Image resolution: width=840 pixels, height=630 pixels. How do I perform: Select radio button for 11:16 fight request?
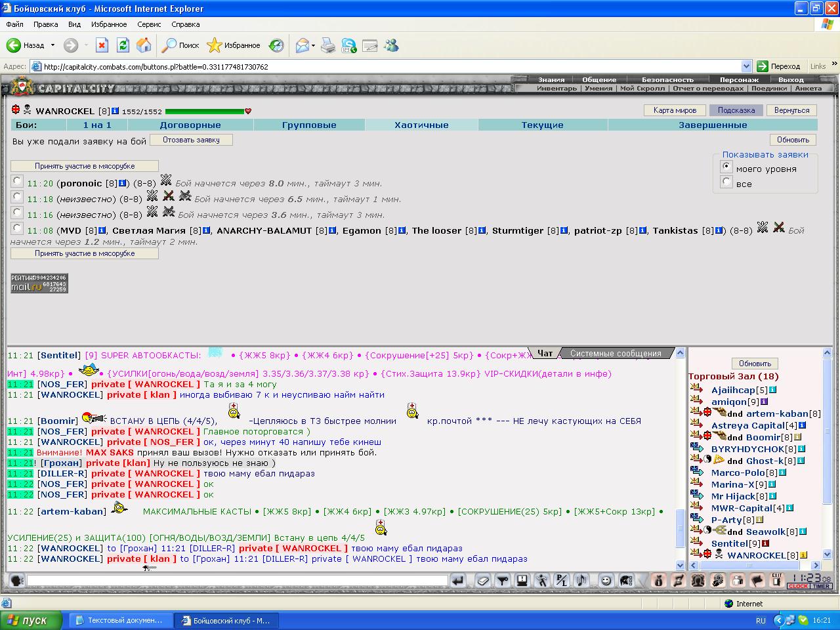(17, 213)
